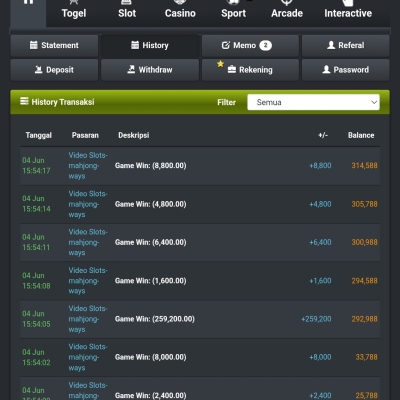Screen dimensions: 400x400
Task: Open the Arcade tab
Action: pyautogui.click(x=287, y=13)
